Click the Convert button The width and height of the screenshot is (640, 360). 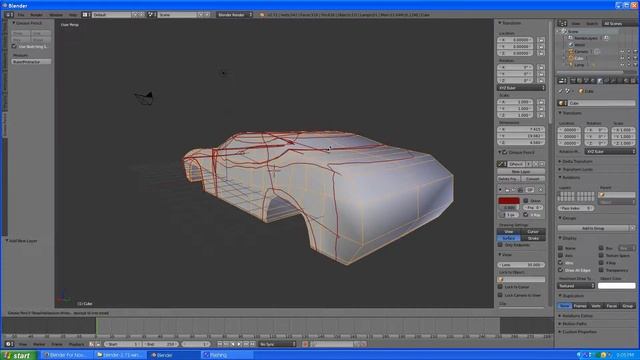[x=533, y=179]
